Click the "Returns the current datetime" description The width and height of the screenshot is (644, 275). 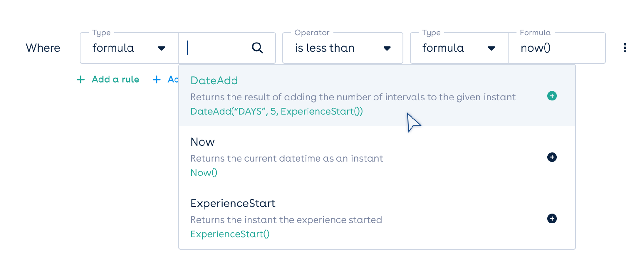click(286, 158)
